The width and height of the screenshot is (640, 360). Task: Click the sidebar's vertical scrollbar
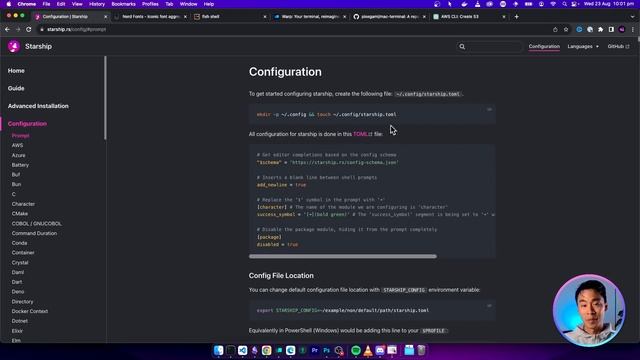pyautogui.click(x=105, y=98)
